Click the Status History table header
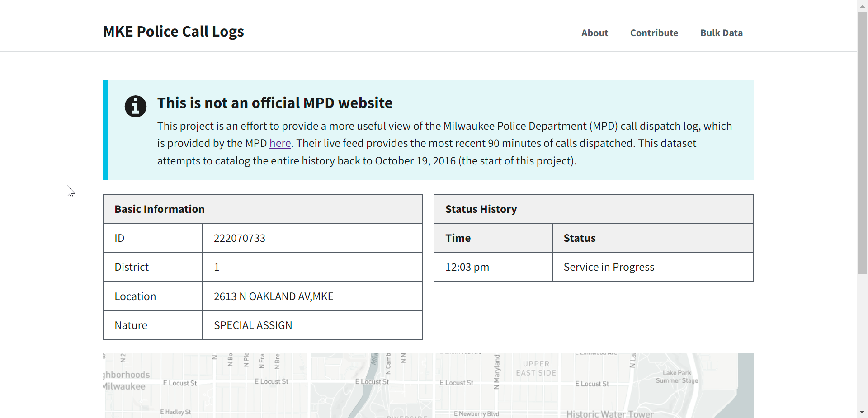The width and height of the screenshot is (868, 418). click(x=594, y=209)
